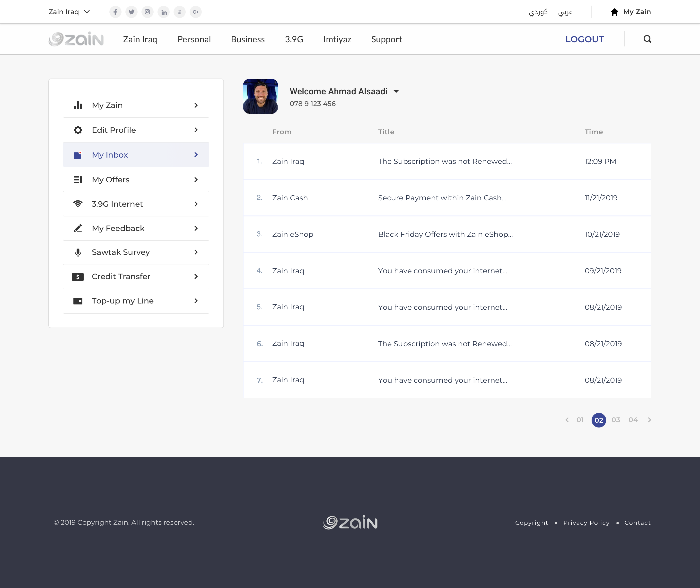700x588 pixels.
Task: Click the Zain logo in header
Action: pyautogui.click(x=76, y=39)
